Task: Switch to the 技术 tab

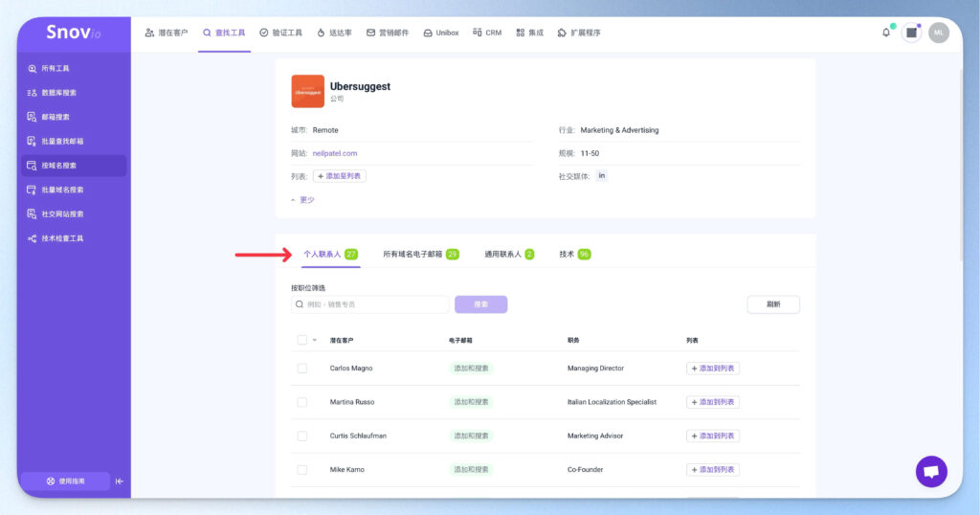Action: [574, 255]
